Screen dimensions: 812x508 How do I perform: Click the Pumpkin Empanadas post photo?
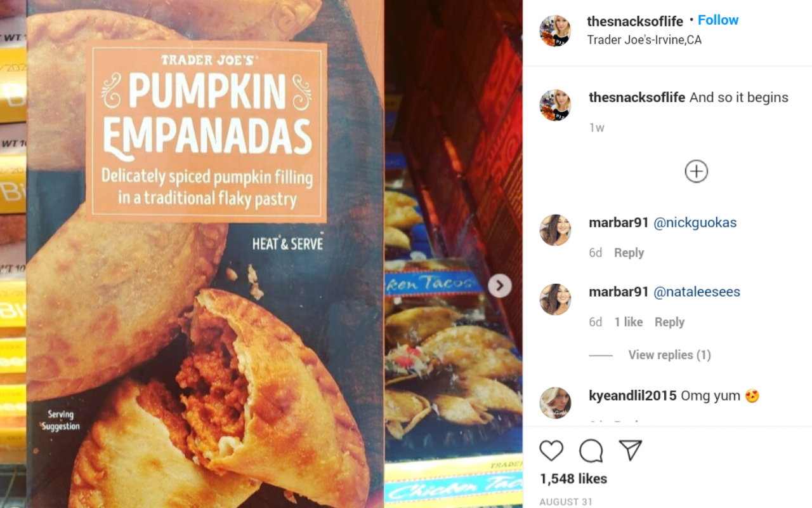coord(261,254)
